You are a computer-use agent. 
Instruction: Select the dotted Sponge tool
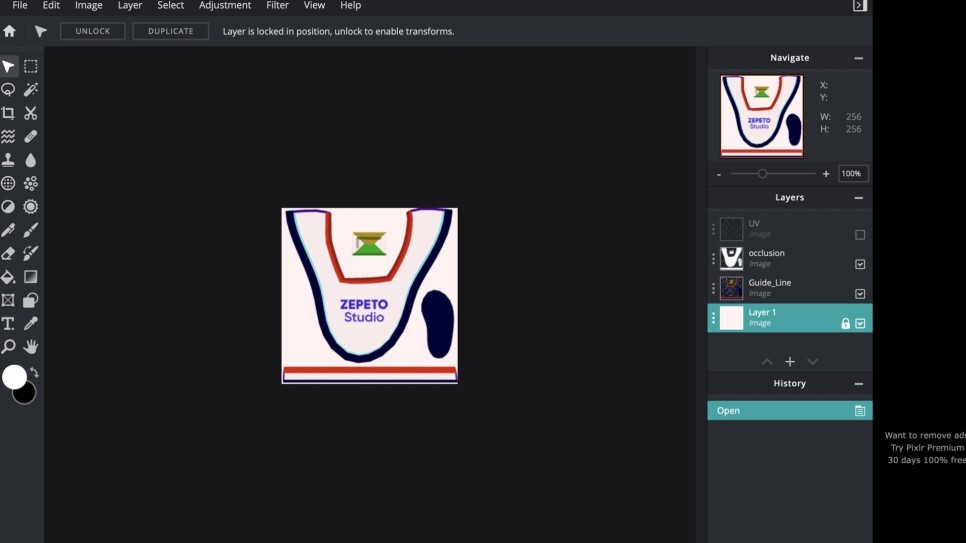(30, 183)
